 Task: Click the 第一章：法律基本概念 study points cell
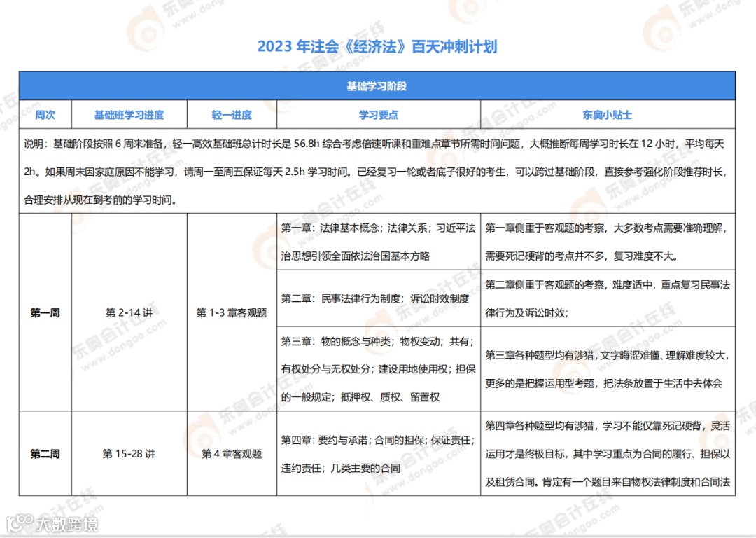379,242
